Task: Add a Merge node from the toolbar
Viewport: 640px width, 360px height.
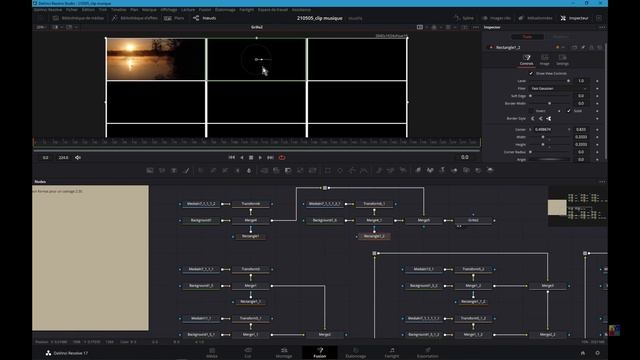Action: coord(264,170)
